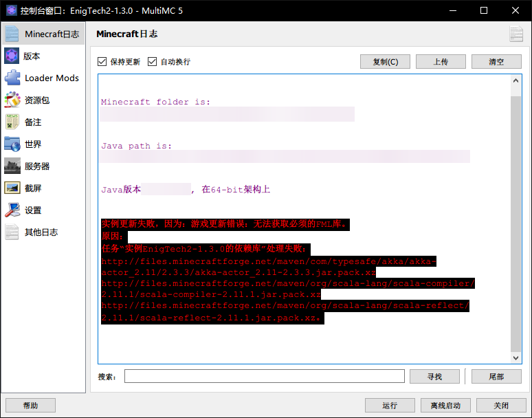Click the 搜索 search input field
This screenshot has width=532, height=418.
pyautogui.click(x=264, y=376)
